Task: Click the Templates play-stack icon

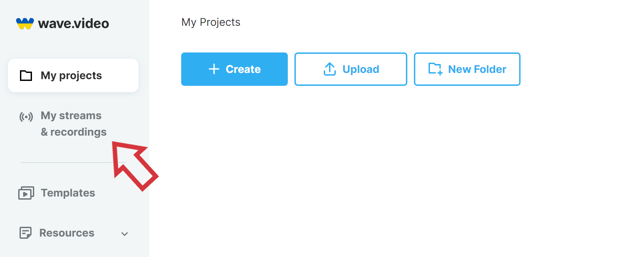Action: tap(26, 193)
